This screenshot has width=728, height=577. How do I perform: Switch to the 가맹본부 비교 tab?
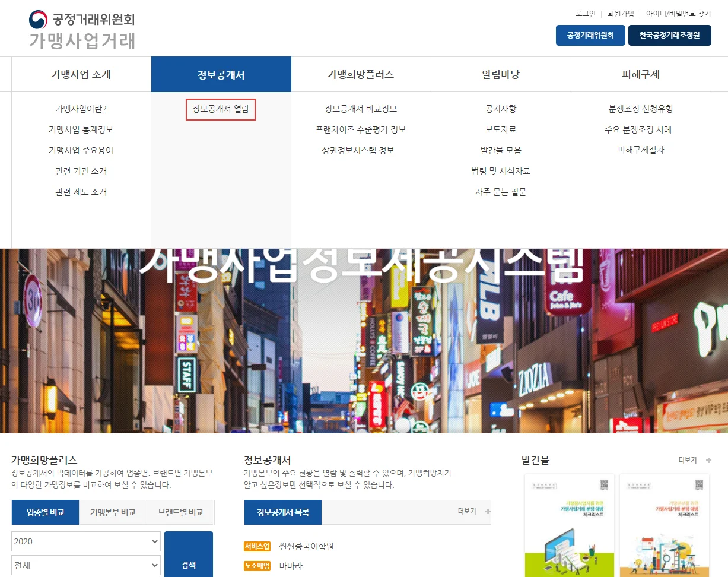coord(113,512)
